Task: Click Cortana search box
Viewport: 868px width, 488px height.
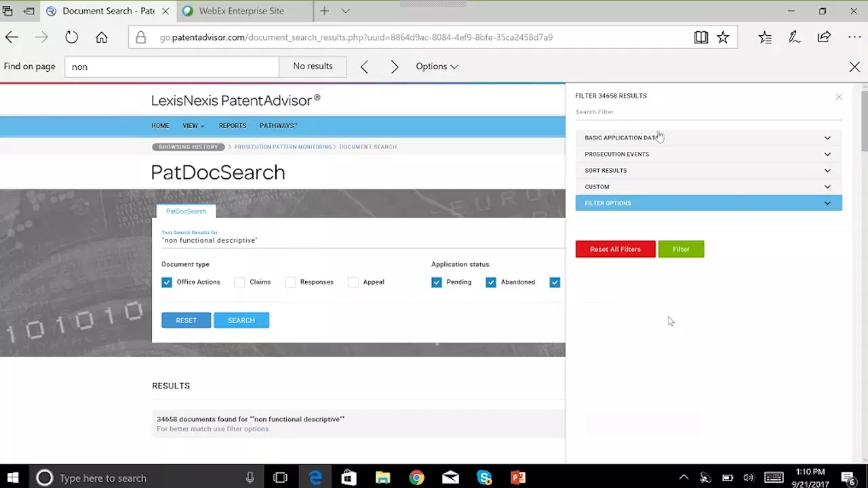Action: [x=146, y=478]
